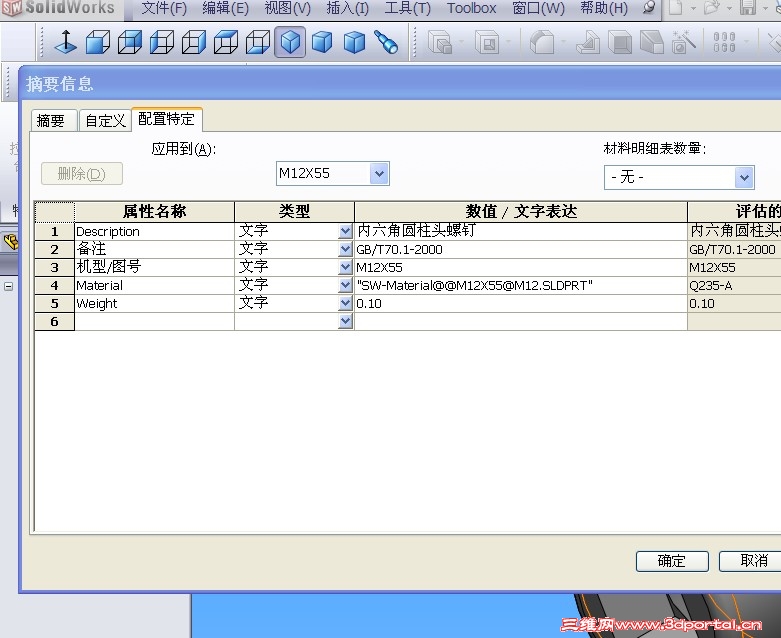Click the yellow part icon in the left panel
781x638 pixels.
(10, 242)
